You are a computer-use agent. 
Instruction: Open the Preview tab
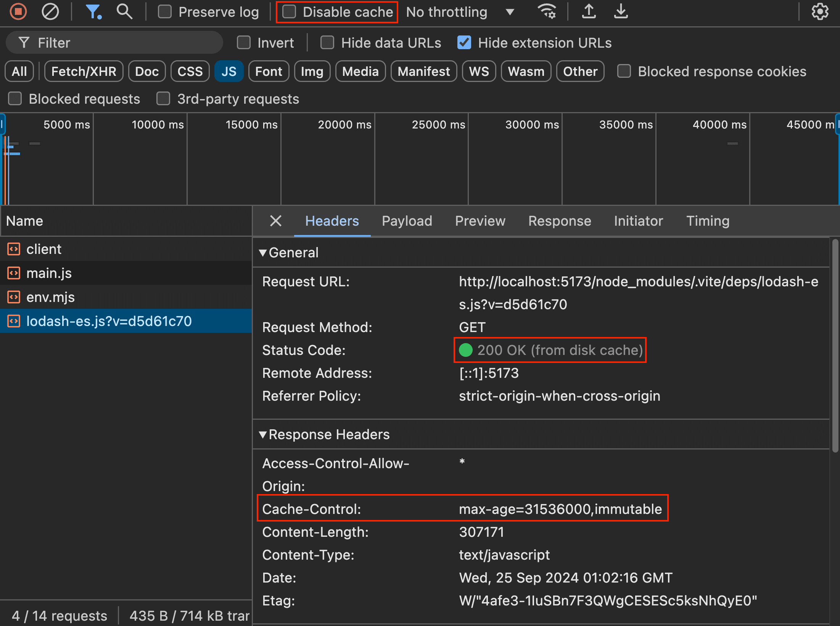(x=480, y=221)
